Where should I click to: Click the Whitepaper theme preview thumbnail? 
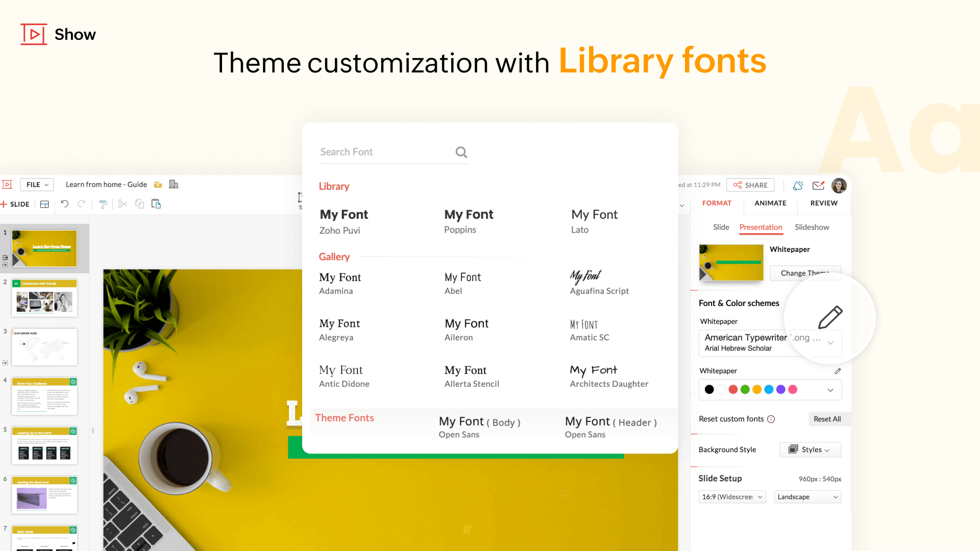click(731, 263)
